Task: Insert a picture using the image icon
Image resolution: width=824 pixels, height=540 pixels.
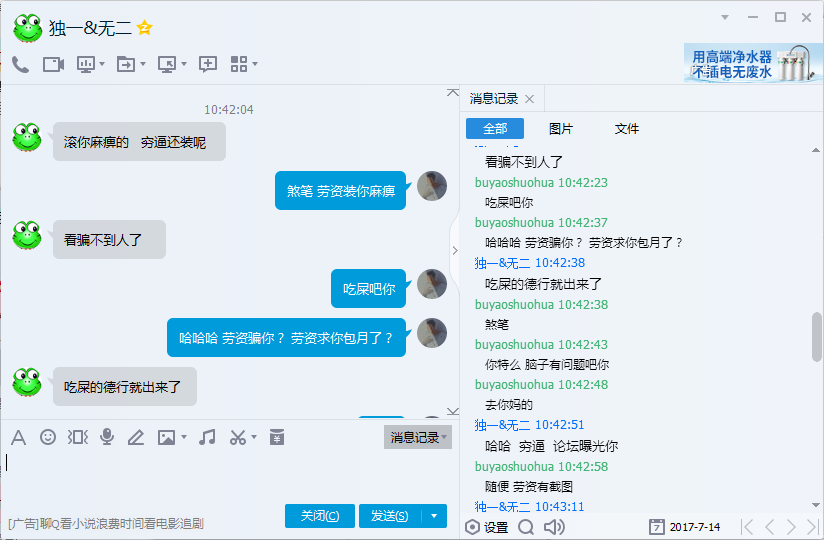Action: point(167,437)
